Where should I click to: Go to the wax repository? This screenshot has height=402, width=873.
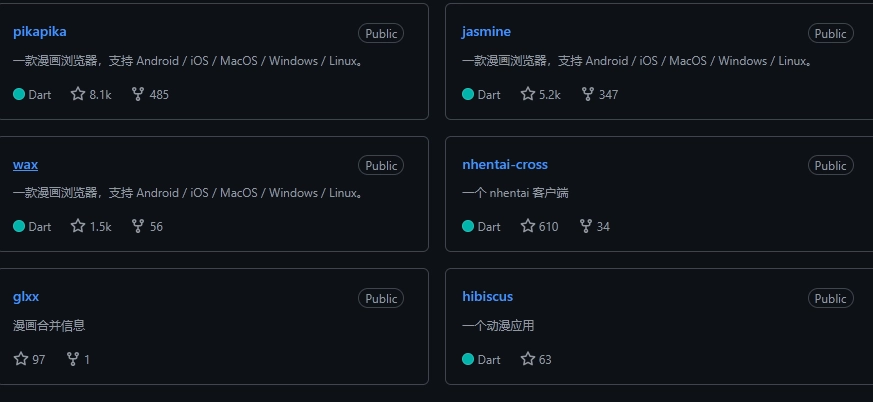point(25,164)
